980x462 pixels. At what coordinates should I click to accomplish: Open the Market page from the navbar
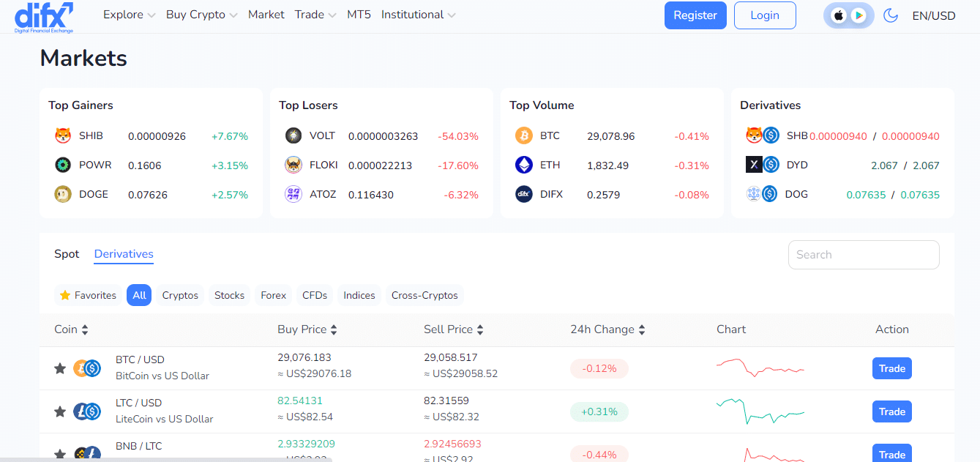pos(266,15)
